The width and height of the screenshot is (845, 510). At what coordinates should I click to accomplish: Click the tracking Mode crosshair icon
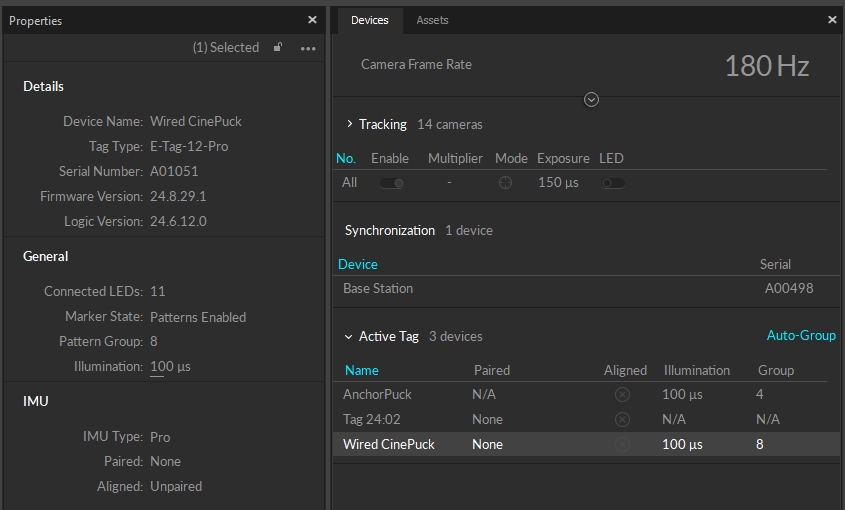(506, 183)
